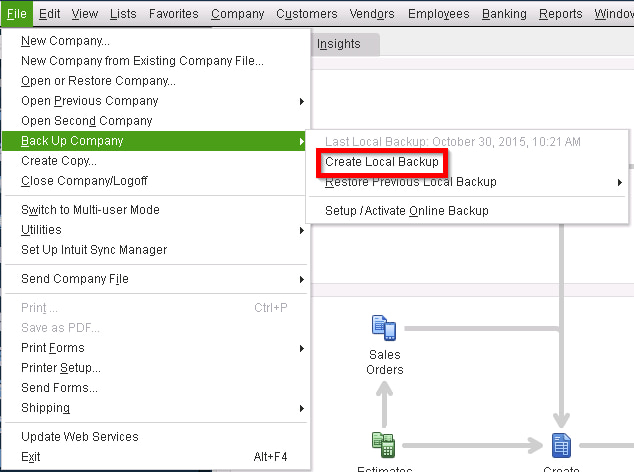The image size is (634, 472).
Task: Choose Exit from File menu
Action: coord(156,457)
